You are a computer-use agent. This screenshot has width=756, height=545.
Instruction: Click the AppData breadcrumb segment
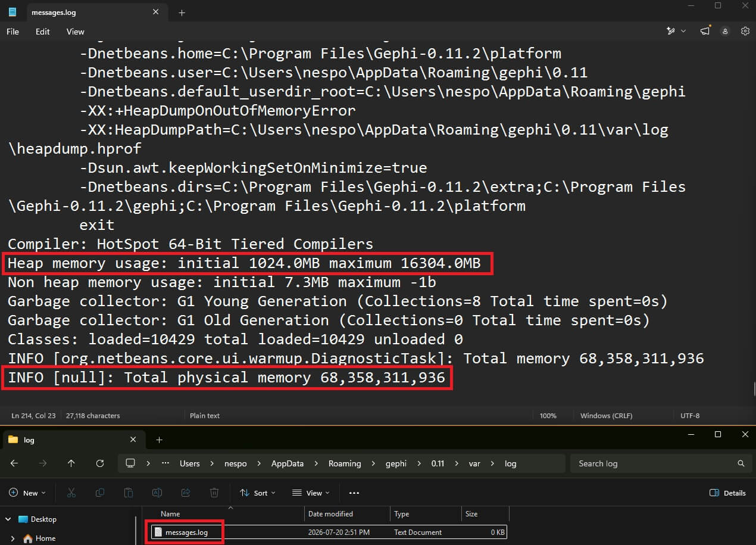288,463
